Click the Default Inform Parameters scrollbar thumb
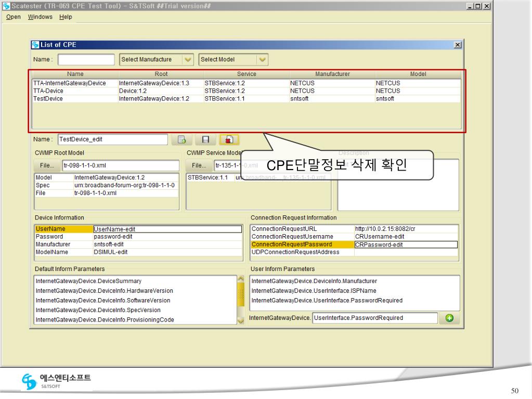This screenshot has width=532, height=399. (241, 294)
